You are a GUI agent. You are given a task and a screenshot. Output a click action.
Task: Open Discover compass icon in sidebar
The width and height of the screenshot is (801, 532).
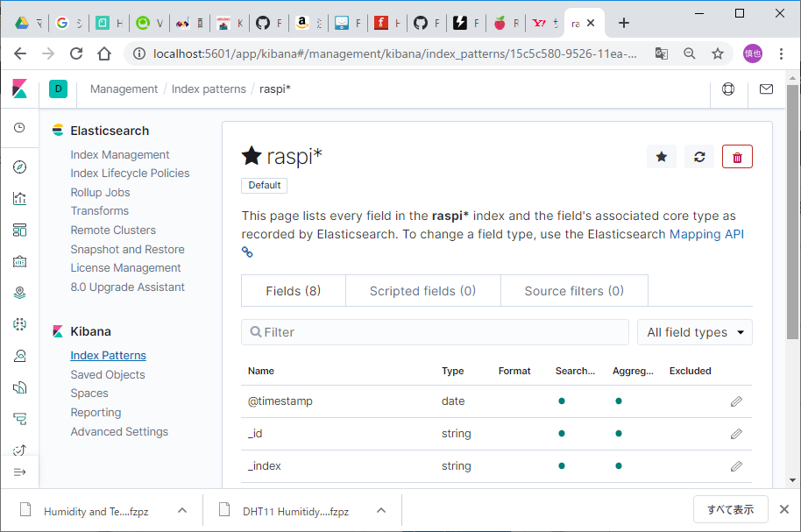[19, 167]
